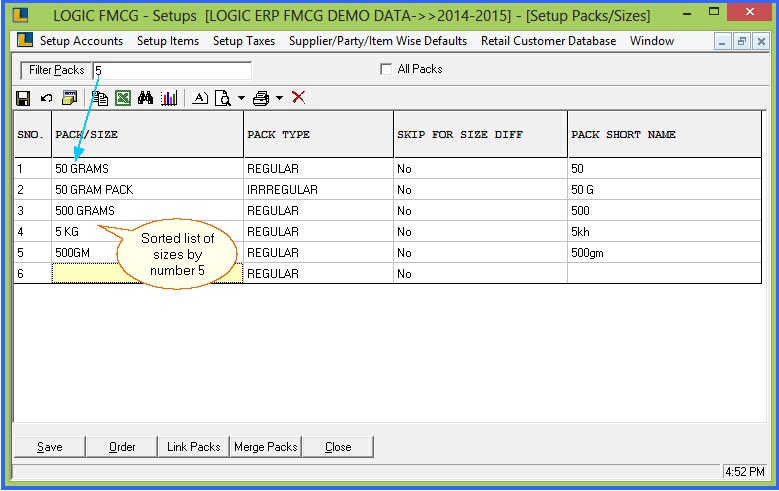Click the short name '500gm' cell

tap(665, 252)
